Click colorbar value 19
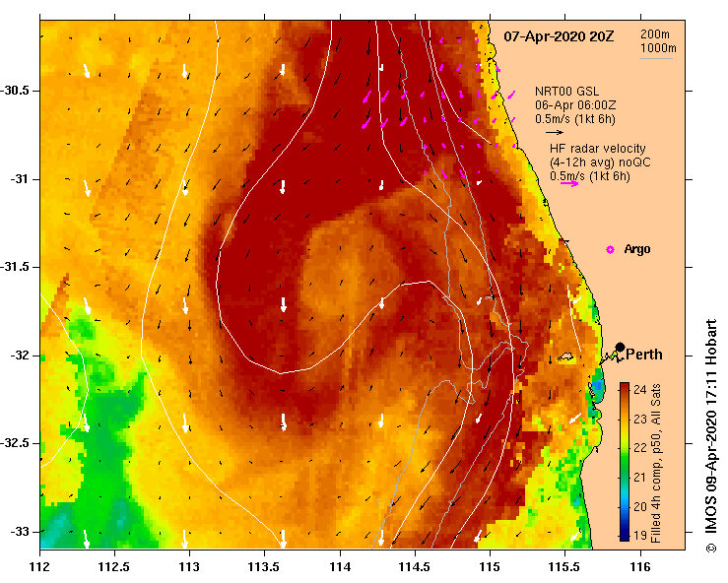This screenshot has width=728, height=583. click(x=639, y=535)
